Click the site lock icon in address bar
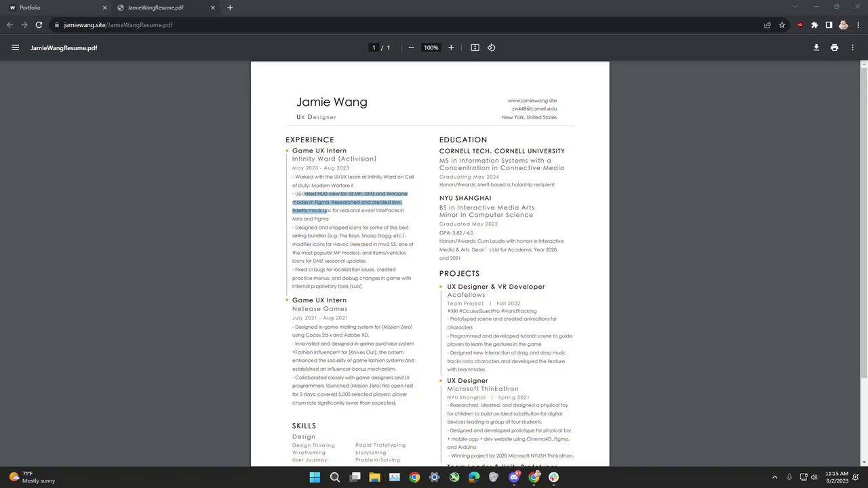The width and height of the screenshot is (868, 488). click(x=57, y=25)
